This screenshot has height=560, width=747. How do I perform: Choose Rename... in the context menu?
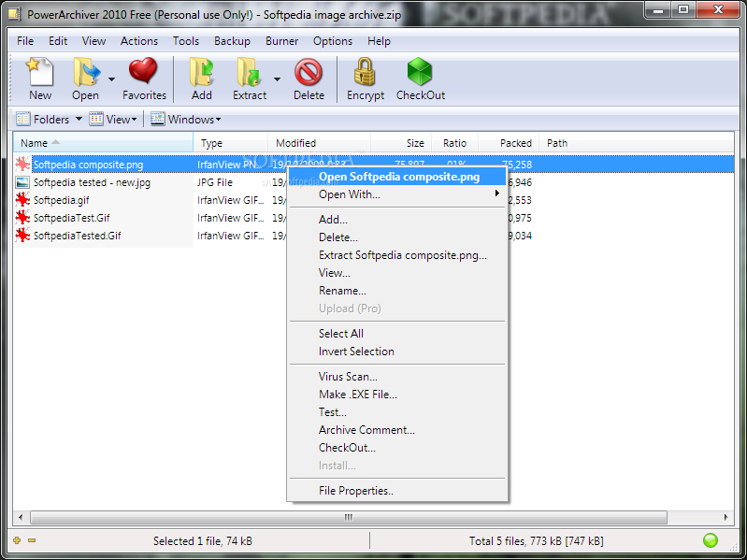click(397, 291)
